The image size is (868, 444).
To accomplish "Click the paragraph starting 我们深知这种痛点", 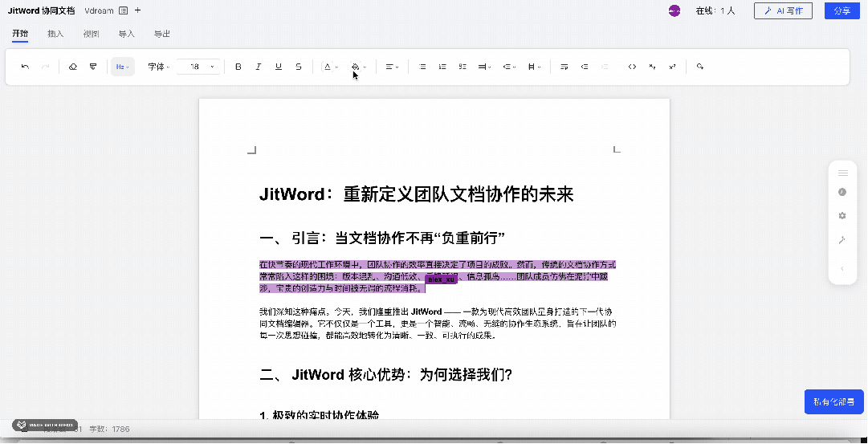I will (438, 324).
